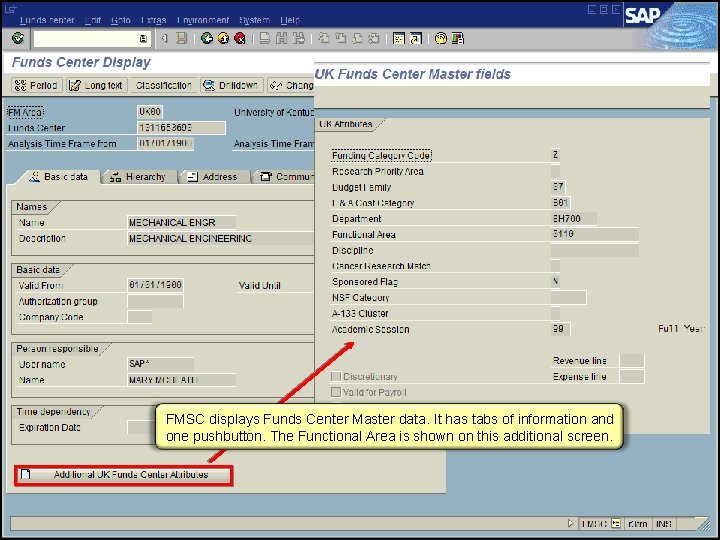Click the Period button
This screenshot has height=540, width=720.
click(x=36, y=85)
